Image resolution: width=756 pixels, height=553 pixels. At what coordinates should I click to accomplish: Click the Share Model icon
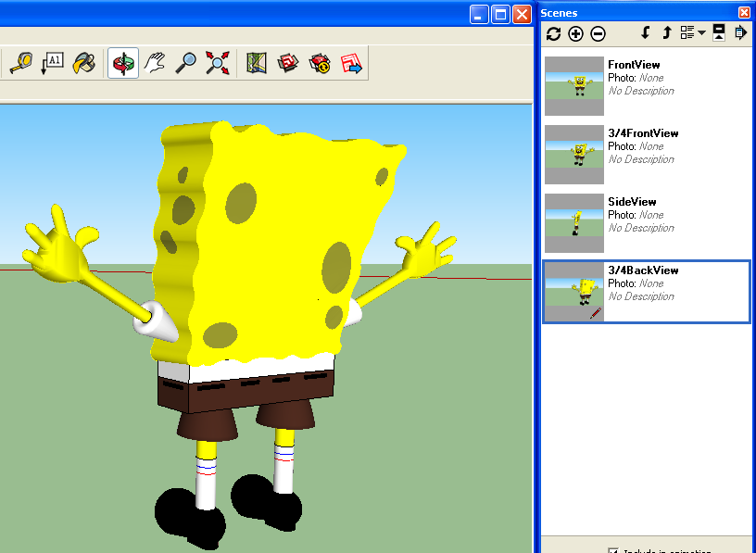[320, 63]
